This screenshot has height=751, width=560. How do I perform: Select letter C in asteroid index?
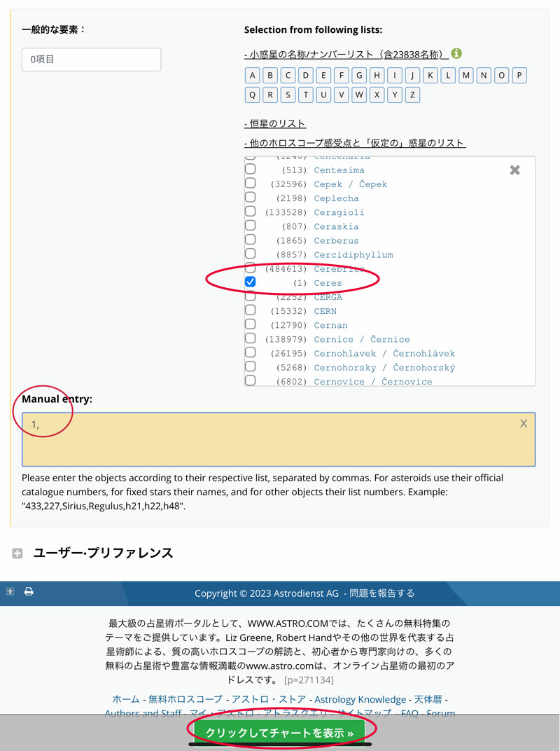click(x=288, y=76)
